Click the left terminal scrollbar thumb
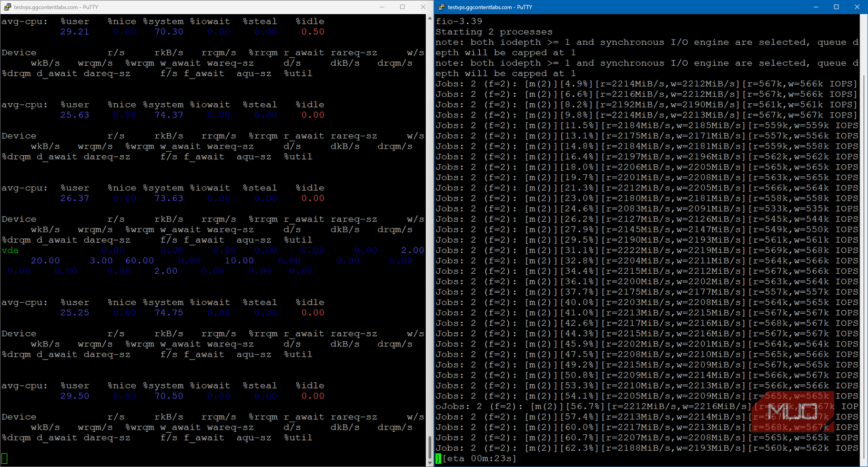This screenshot has width=868, height=467. 430,446
